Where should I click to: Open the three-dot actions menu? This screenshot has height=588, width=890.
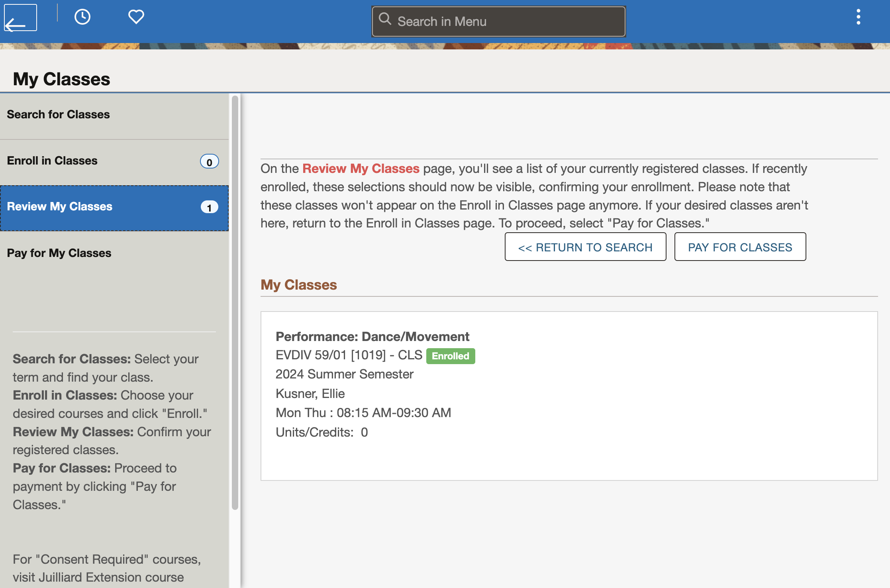(858, 17)
